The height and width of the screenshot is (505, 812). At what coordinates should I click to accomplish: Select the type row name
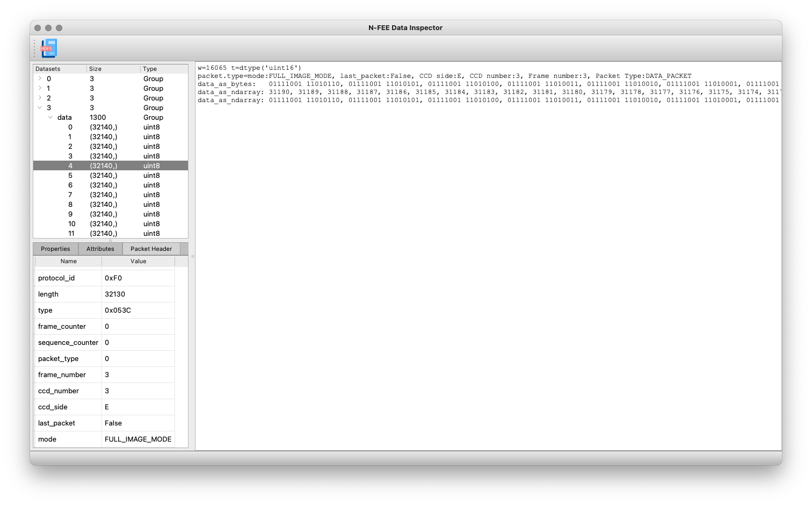click(x=45, y=310)
